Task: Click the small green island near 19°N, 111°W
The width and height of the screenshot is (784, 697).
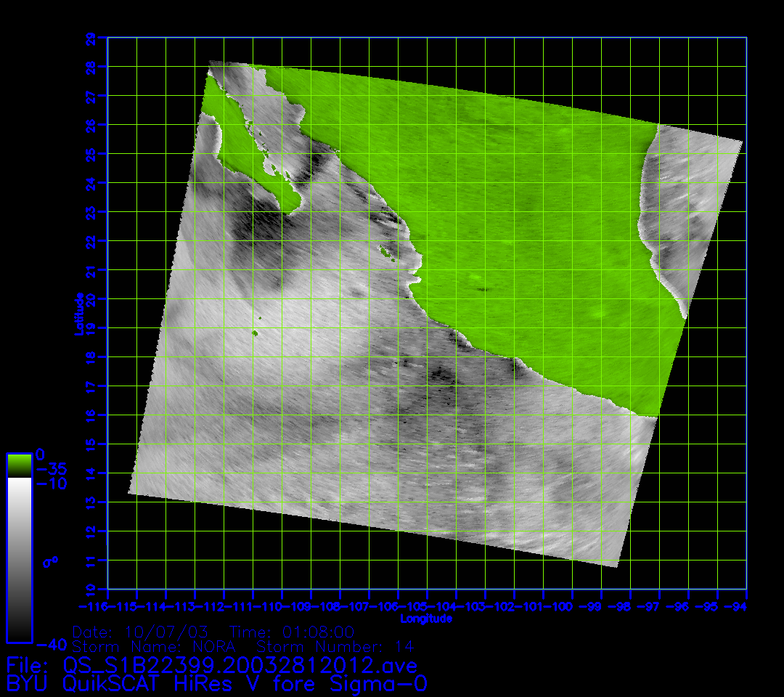Action: (x=255, y=333)
